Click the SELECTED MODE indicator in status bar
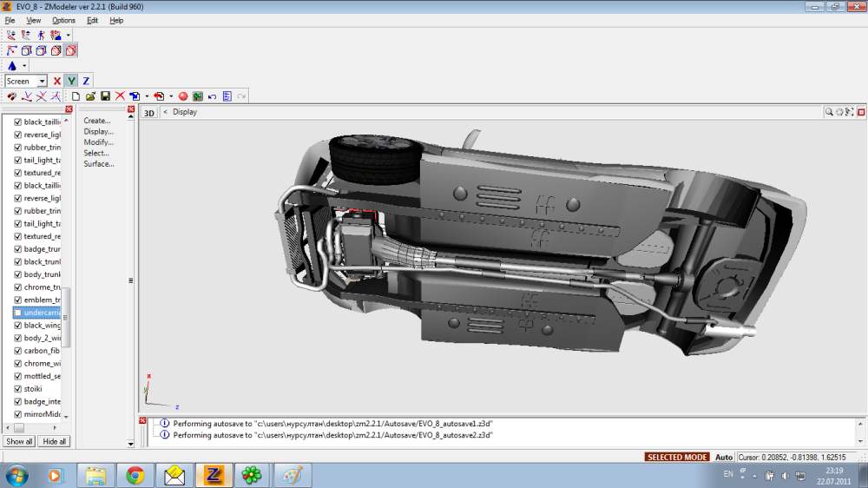Viewport: 868px width, 488px height. (677, 458)
